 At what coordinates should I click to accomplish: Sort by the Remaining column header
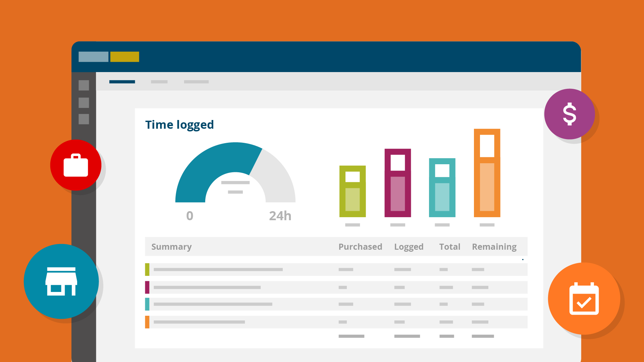[494, 247]
